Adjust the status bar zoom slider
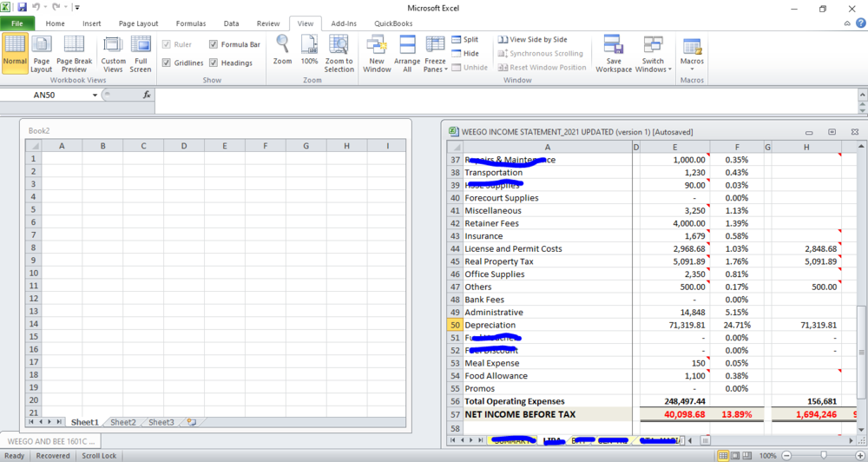 824,455
